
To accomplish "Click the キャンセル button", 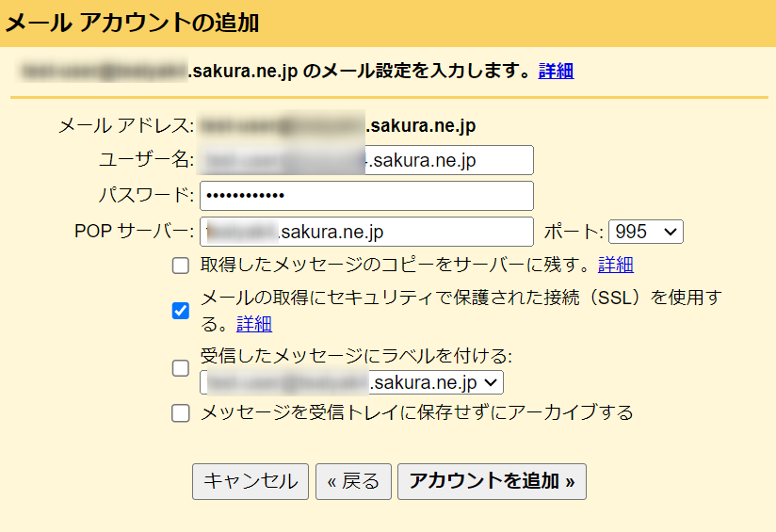I will pyautogui.click(x=251, y=481).
